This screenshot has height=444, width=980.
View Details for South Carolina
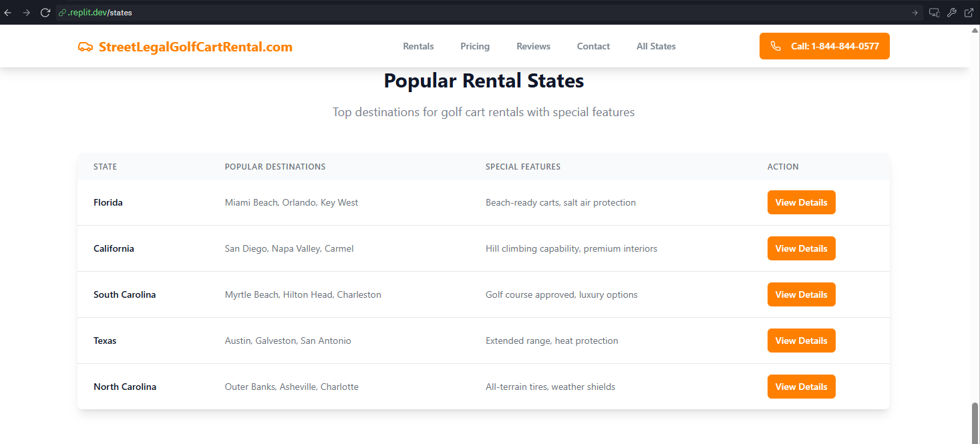pos(801,295)
